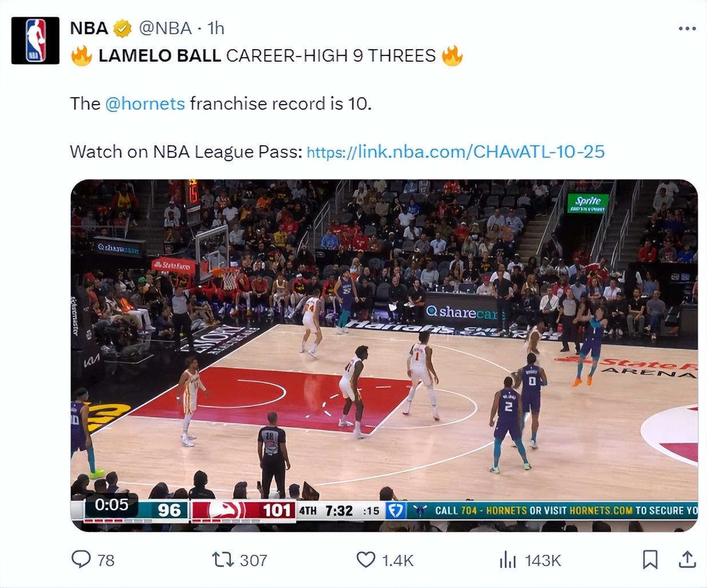View analytics via the bar chart icon
This screenshot has height=588, width=707.
pyautogui.click(x=508, y=559)
